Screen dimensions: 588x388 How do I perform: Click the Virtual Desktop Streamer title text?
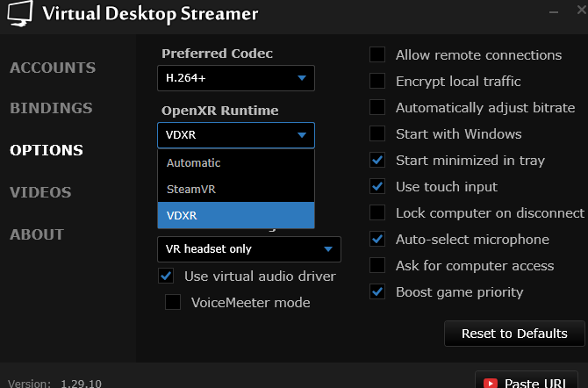click(x=150, y=14)
